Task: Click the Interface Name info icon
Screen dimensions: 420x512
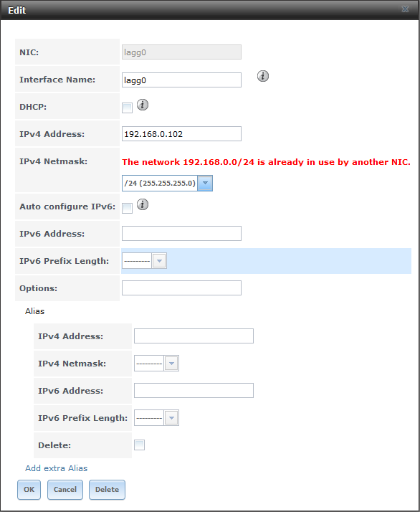Action: coord(263,76)
